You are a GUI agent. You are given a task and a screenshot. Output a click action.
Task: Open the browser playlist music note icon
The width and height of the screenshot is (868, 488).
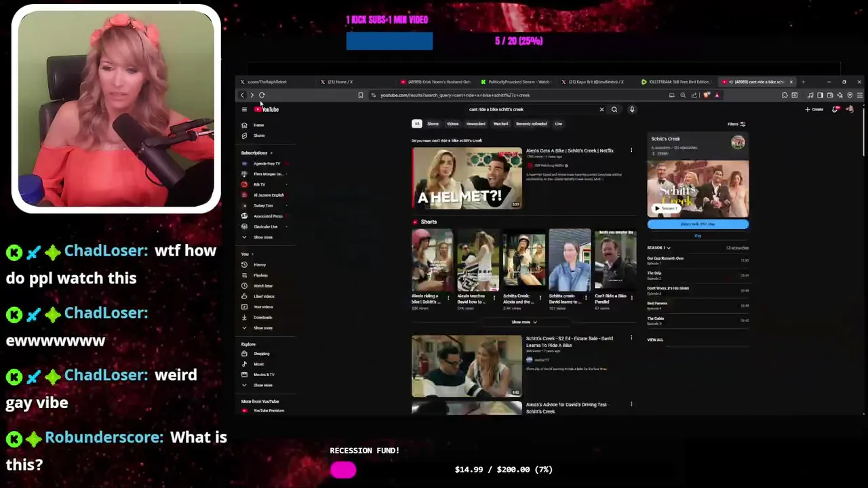pyautogui.click(x=810, y=95)
